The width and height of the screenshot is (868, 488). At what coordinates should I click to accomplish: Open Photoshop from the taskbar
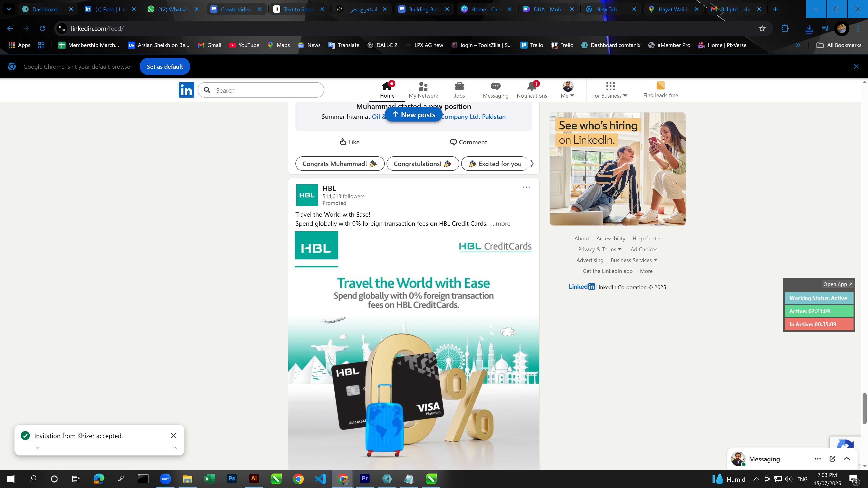click(232, 479)
